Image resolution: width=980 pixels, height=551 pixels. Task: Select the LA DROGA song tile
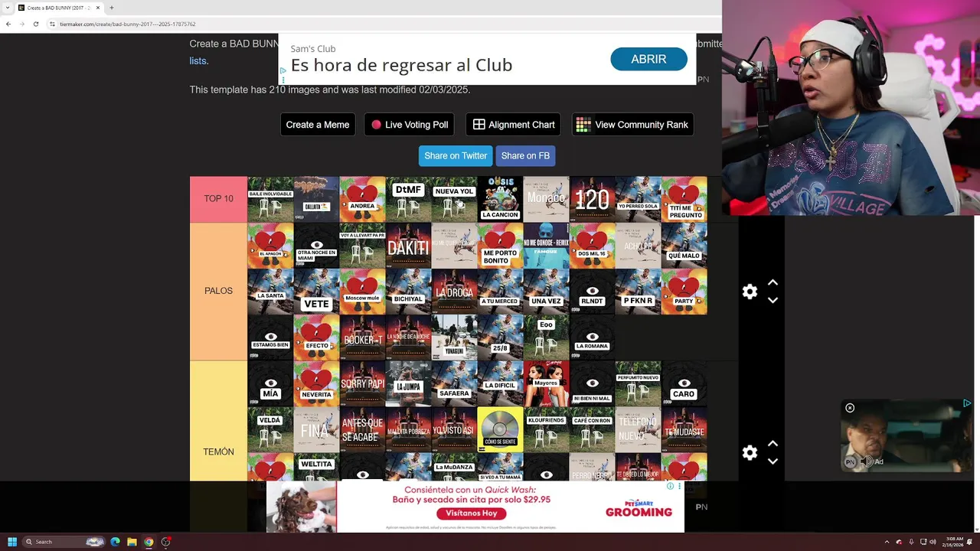pyautogui.click(x=454, y=291)
